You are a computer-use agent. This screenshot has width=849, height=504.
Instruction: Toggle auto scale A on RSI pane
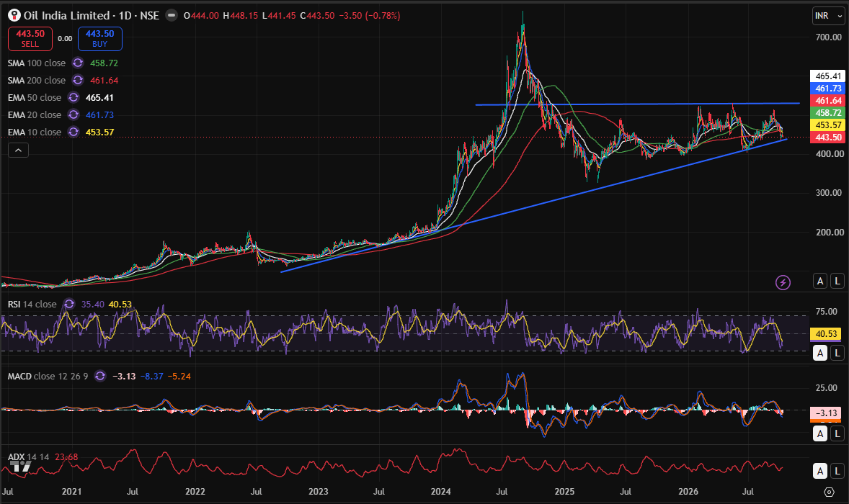(x=820, y=353)
